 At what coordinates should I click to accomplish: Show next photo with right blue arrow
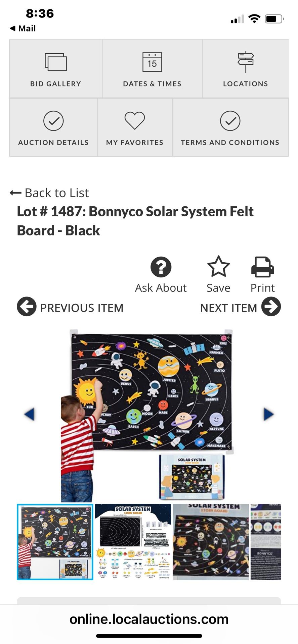269,414
